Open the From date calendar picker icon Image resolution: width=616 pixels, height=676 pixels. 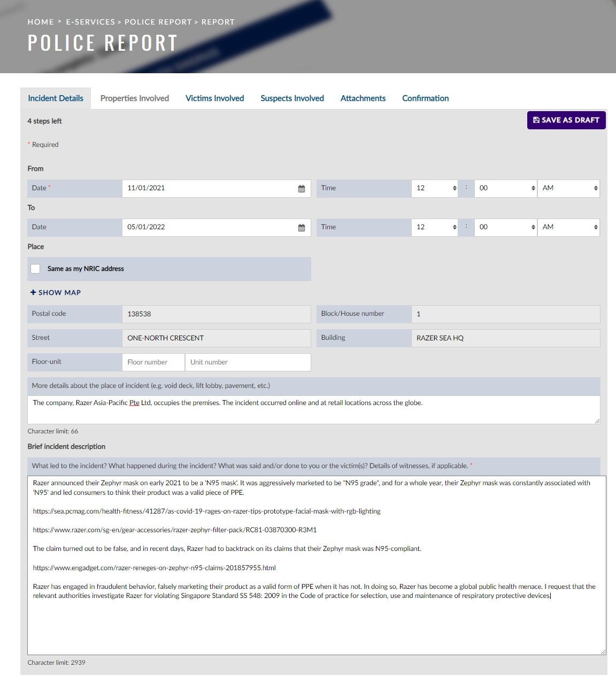click(302, 189)
